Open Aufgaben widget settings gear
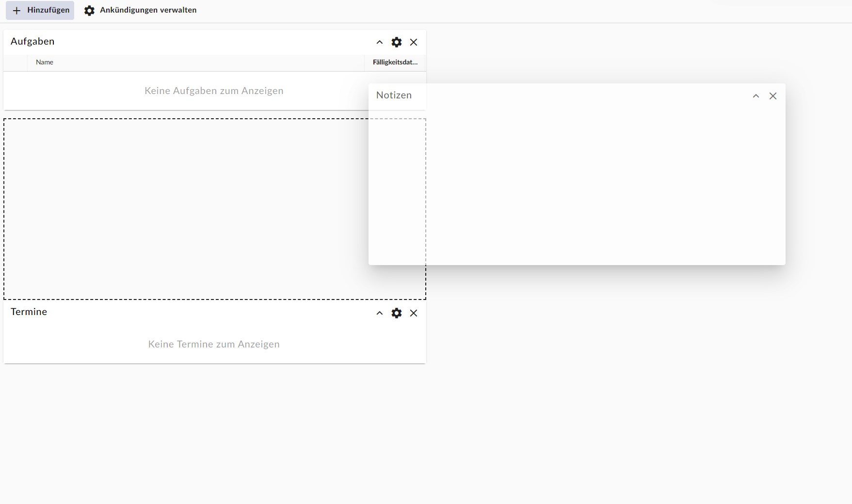852x504 pixels. (x=397, y=42)
